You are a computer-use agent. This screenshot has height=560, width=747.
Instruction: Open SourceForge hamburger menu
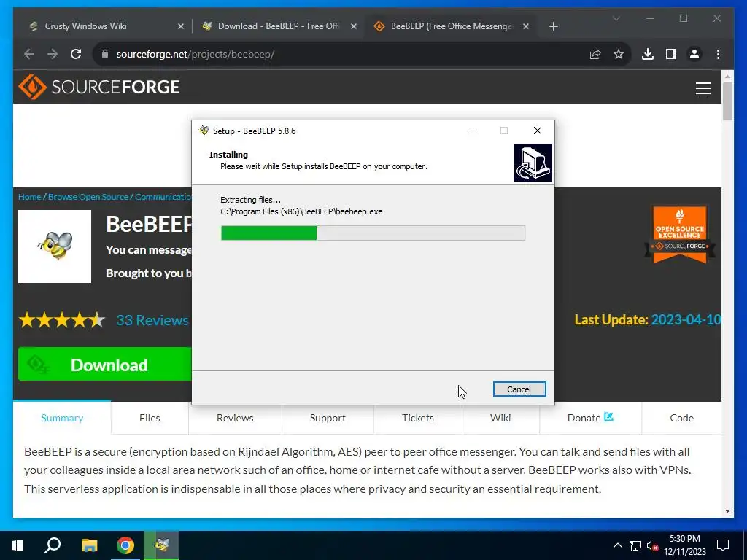703,88
